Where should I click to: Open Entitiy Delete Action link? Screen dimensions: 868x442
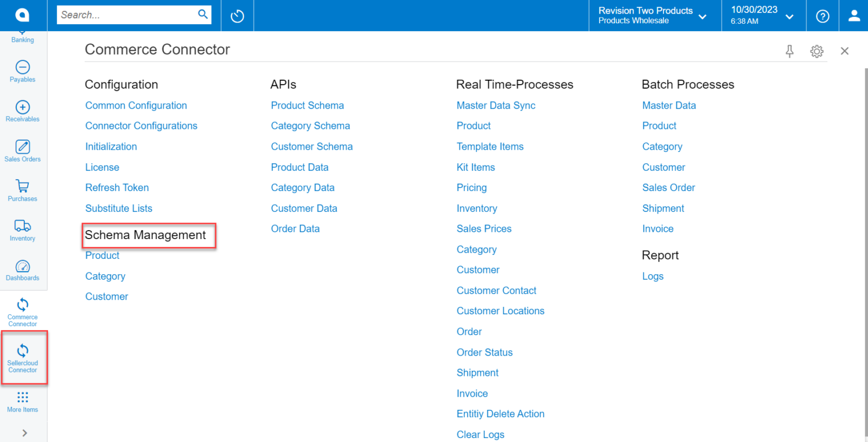(501, 414)
